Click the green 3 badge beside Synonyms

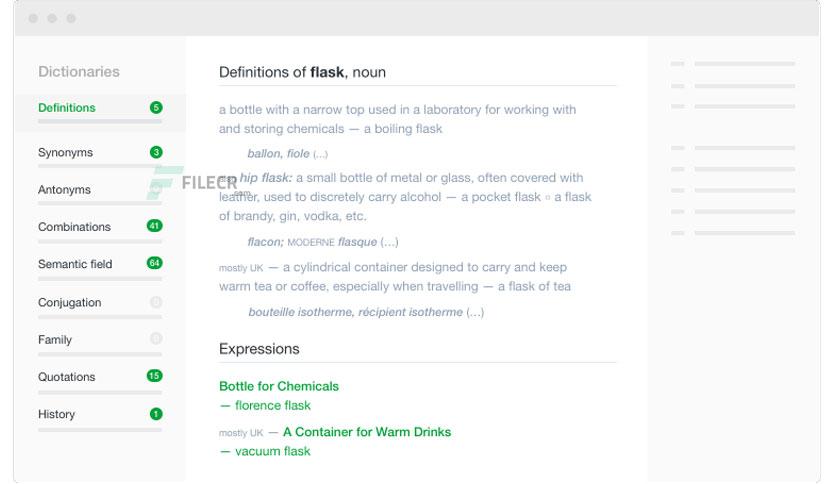point(156,152)
